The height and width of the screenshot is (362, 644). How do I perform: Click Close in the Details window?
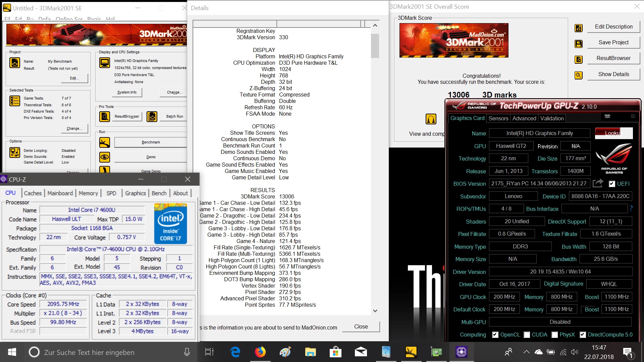[x=361, y=326]
